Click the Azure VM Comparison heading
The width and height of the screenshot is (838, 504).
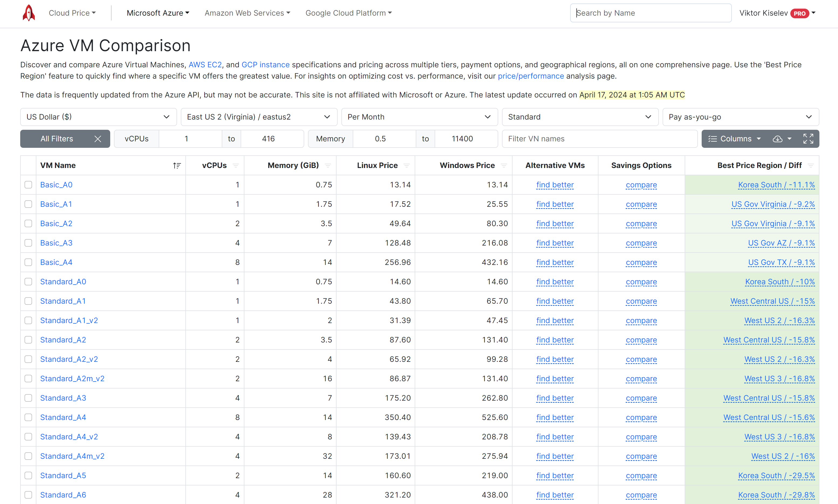pyautogui.click(x=105, y=45)
